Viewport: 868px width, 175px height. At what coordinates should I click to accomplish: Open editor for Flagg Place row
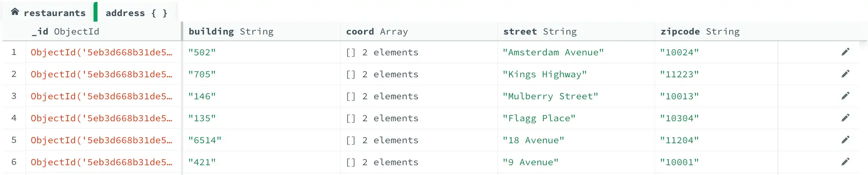click(x=845, y=118)
